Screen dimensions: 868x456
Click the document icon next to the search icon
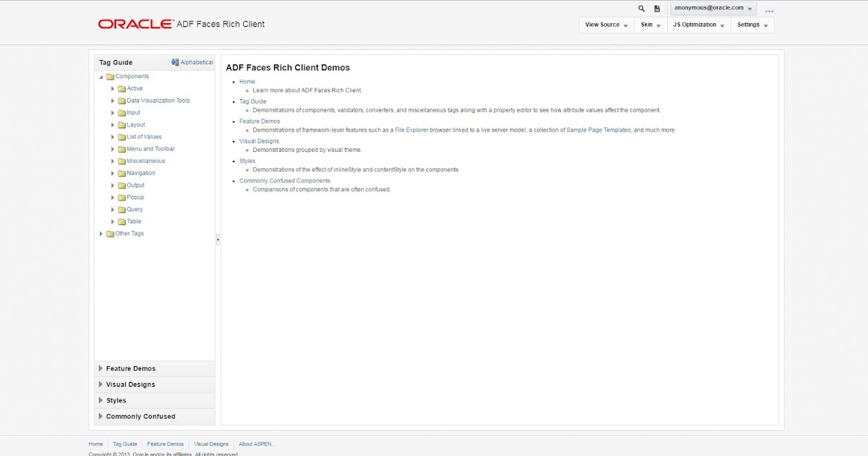coord(657,8)
